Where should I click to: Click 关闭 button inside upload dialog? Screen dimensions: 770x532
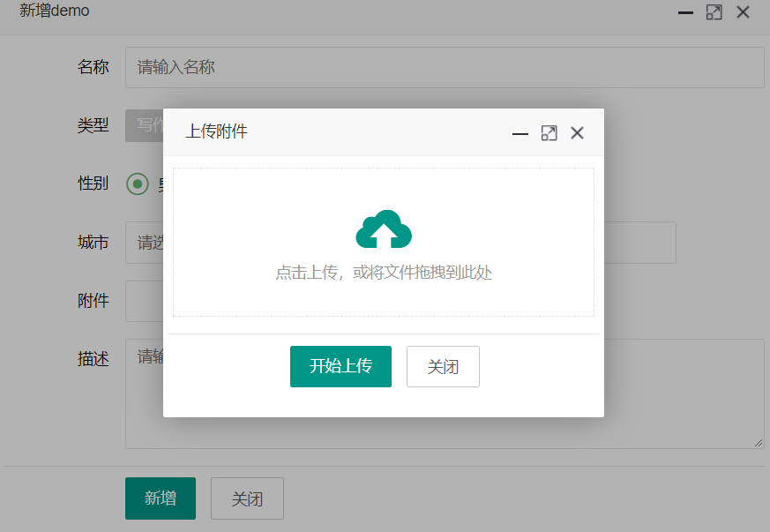(443, 367)
